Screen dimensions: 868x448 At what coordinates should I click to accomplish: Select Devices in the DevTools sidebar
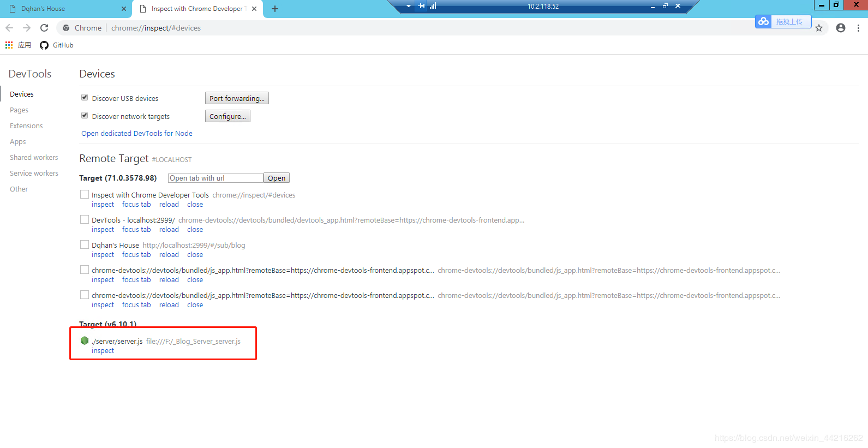pos(22,94)
